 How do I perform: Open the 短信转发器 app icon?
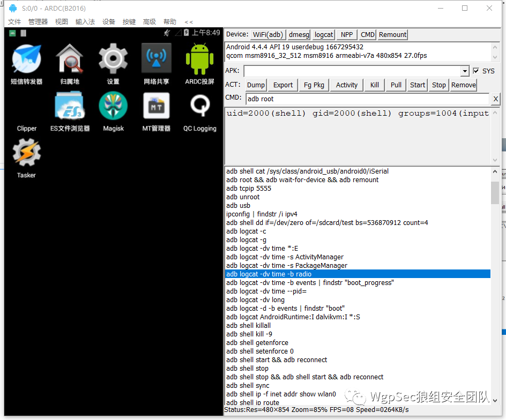point(26,59)
